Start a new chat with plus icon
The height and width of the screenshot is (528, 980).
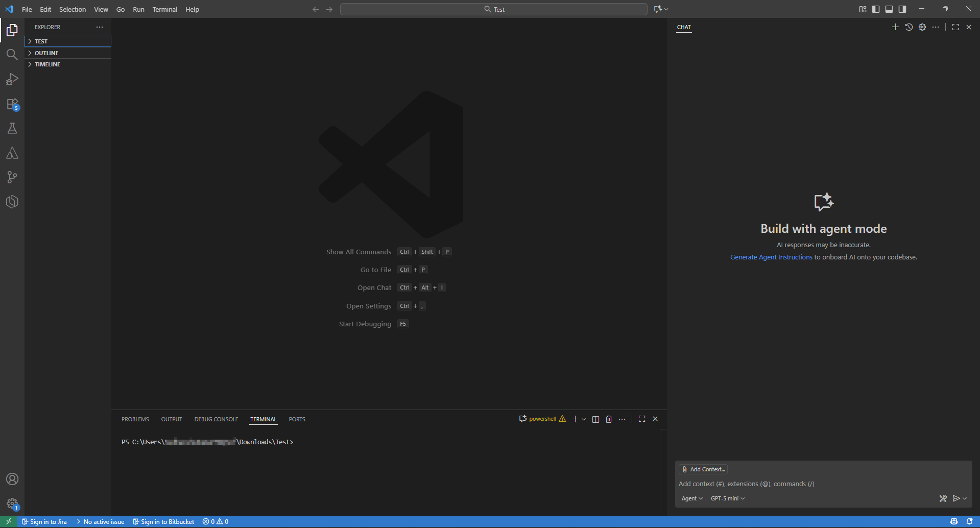(x=895, y=27)
